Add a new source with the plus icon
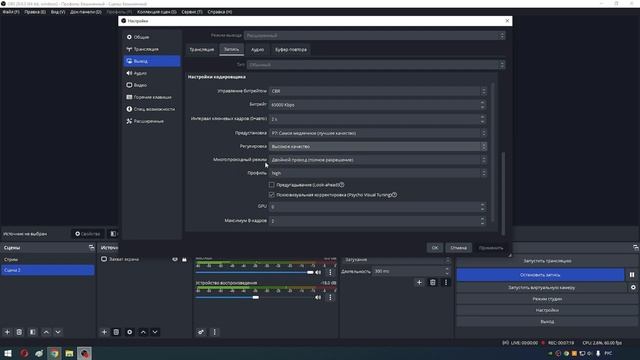Screen dimensions: 640x360 [104, 332]
